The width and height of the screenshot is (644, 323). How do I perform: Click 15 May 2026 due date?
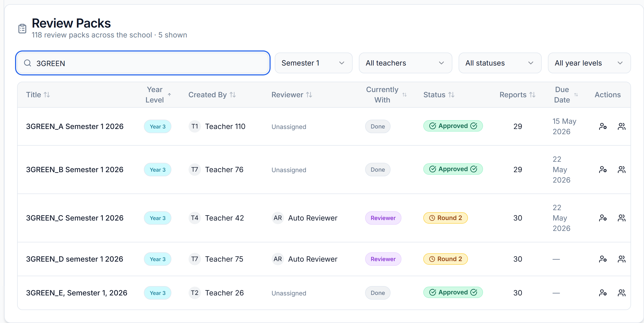click(x=564, y=126)
